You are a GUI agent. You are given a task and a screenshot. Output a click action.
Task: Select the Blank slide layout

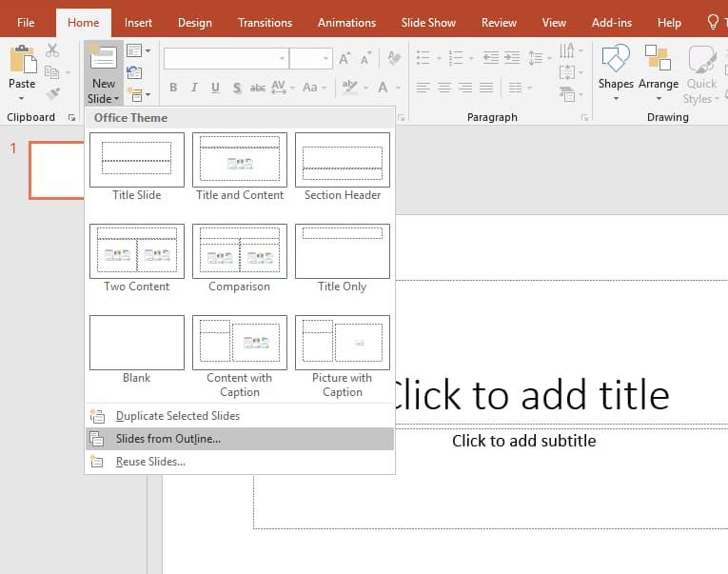(136, 349)
